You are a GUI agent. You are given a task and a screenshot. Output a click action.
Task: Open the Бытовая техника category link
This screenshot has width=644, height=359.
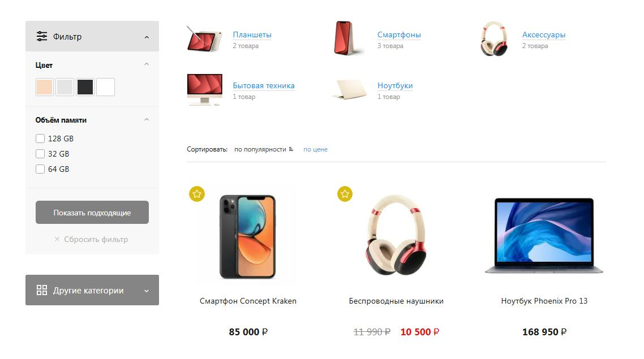264,85
